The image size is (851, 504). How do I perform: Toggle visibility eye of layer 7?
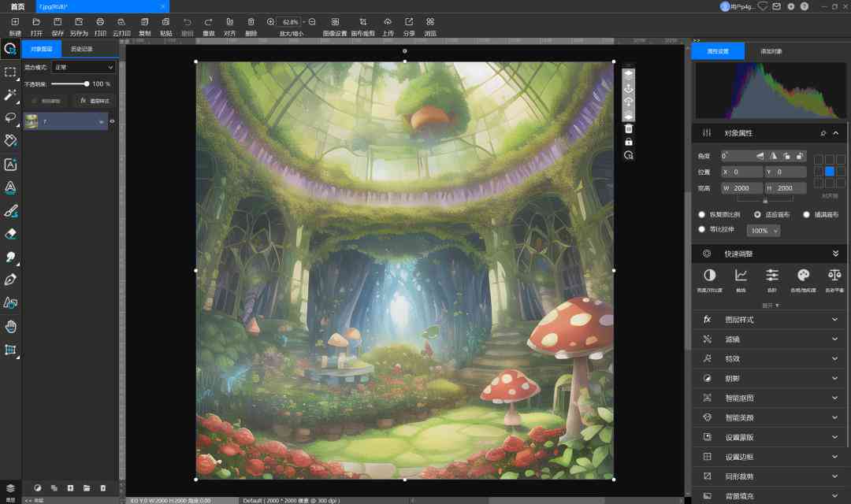coord(113,121)
